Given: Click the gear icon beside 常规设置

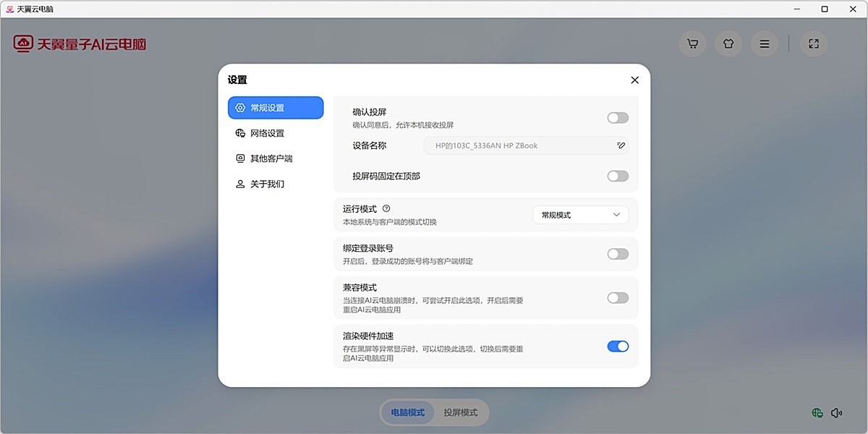Looking at the screenshot, I should click(x=239, y=107).
